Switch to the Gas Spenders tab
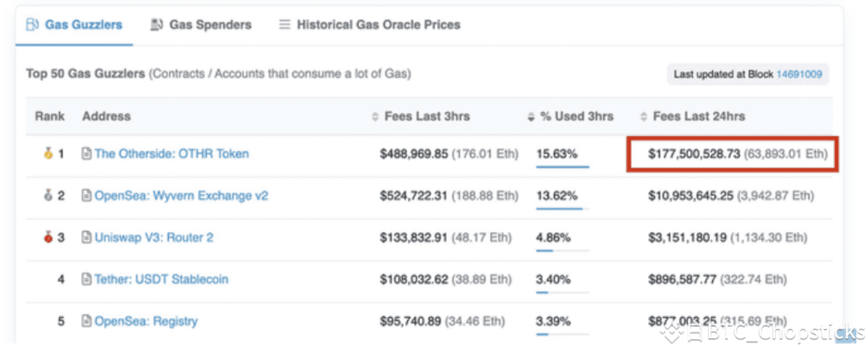The height and width of the screenshot is (346, 868). [x=201, y=25]
